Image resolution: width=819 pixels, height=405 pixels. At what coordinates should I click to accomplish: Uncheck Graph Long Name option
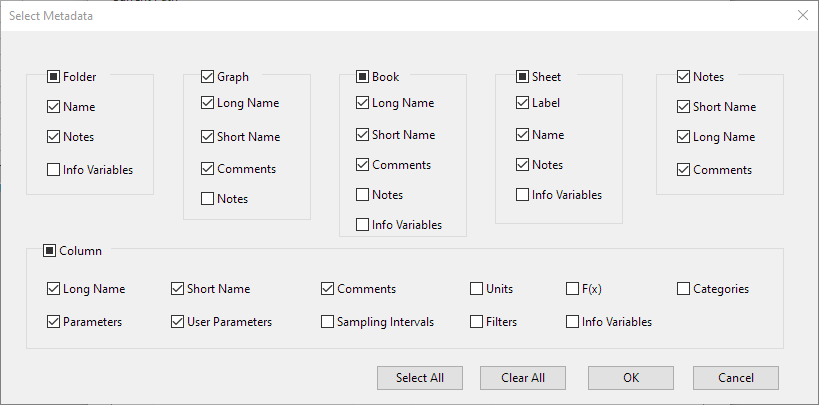point(208,102)
